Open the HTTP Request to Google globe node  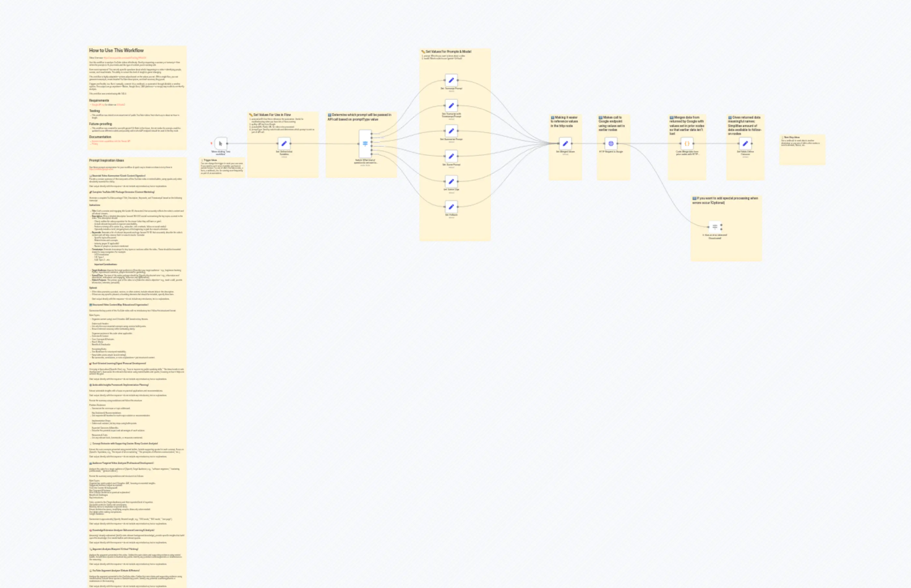(x=611, y=144)
